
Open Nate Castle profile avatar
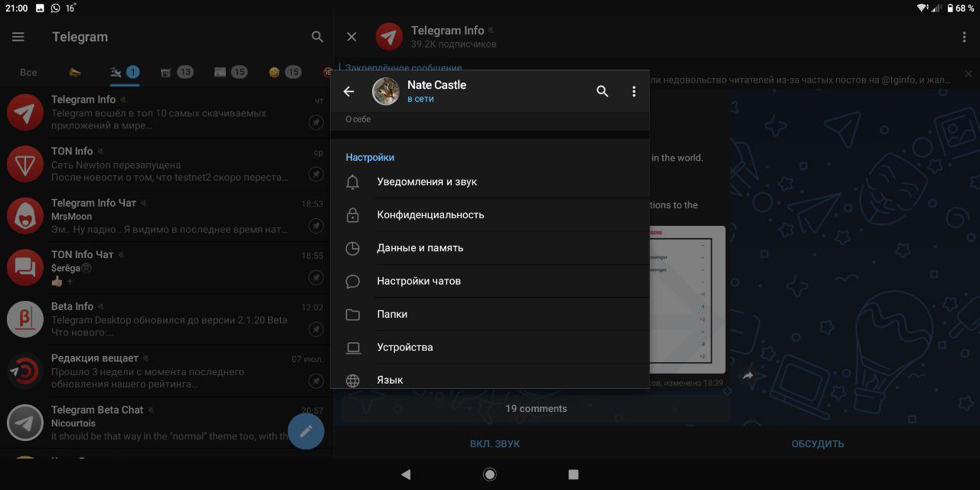click(386, 91)
